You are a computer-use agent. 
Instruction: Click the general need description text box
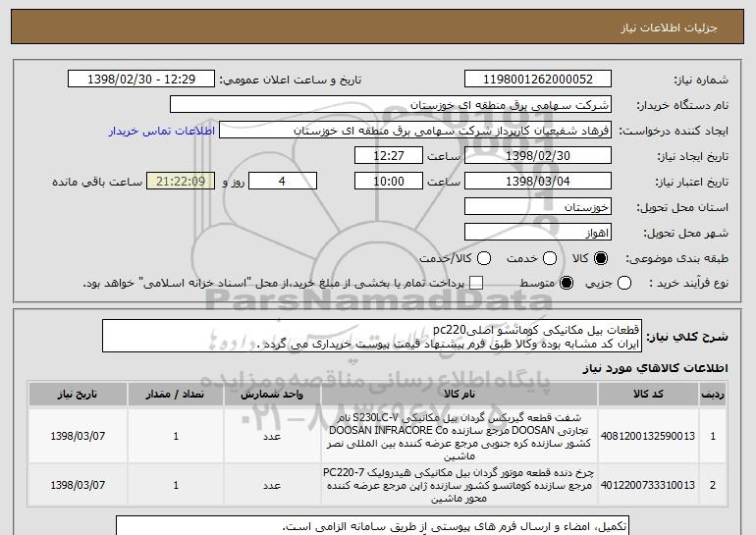pyautogui.click(x=372, y=336)
